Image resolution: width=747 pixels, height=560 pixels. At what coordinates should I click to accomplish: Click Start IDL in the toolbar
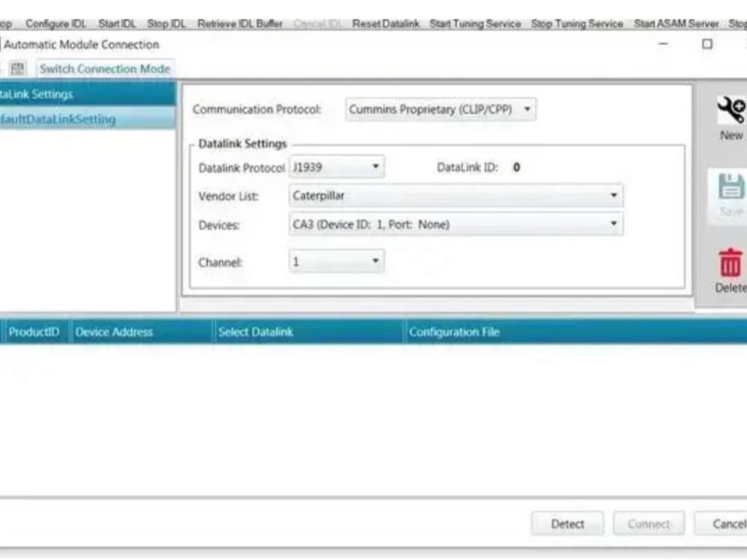[117, 24]
